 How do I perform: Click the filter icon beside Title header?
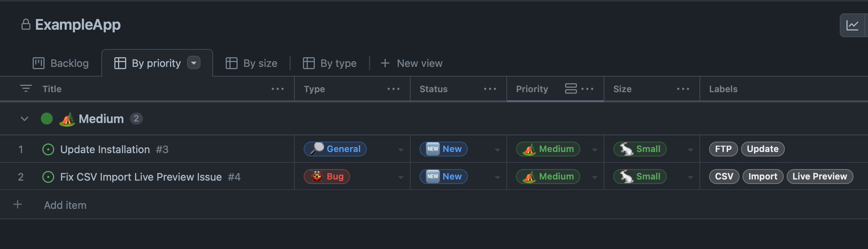coord(26,88)
